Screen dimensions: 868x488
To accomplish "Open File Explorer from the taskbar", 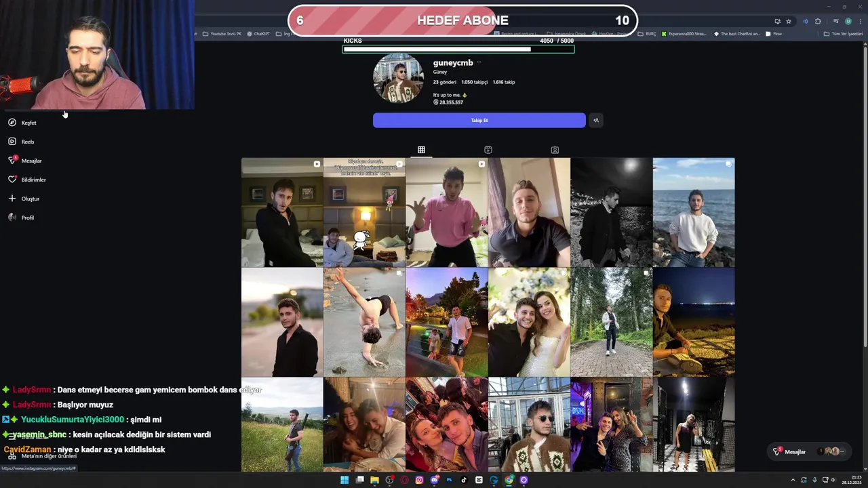I will point(374,480).
